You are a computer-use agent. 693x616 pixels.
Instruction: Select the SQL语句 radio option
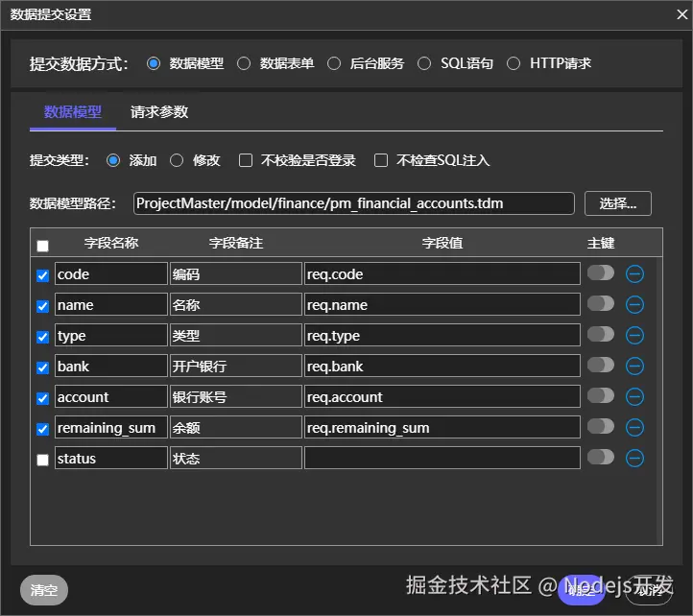coord(424,63)
